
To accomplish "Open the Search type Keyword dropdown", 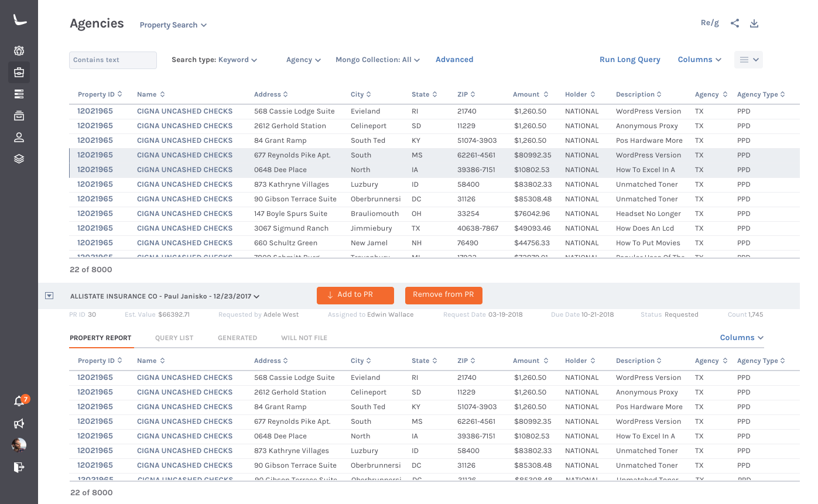I will (x=214, y=60).
